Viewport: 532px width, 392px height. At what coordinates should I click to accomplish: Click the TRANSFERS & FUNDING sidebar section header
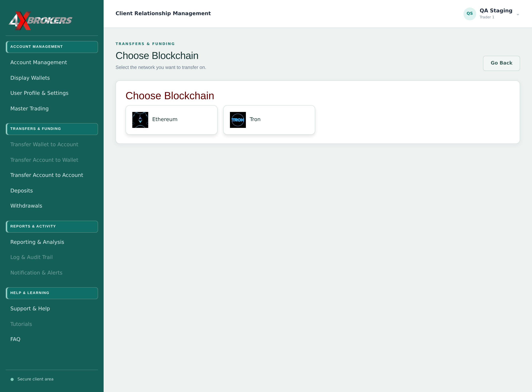(x=52, y=129)
